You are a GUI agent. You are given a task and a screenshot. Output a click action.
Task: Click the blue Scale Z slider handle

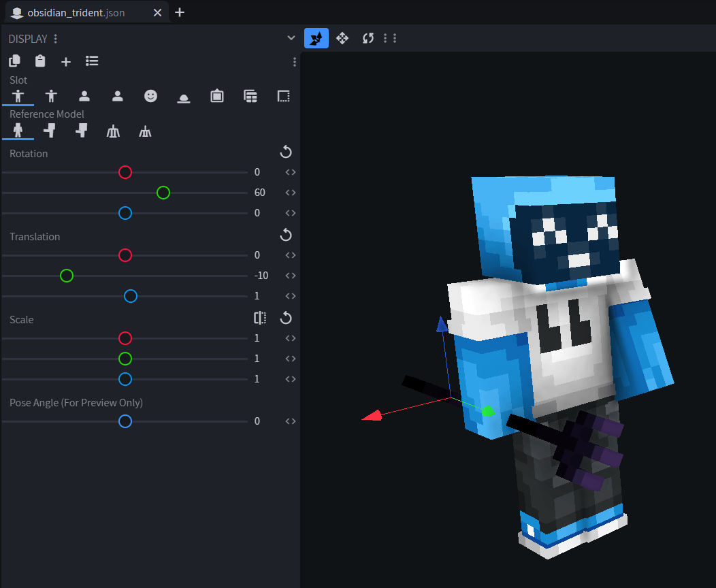(125, 379)
